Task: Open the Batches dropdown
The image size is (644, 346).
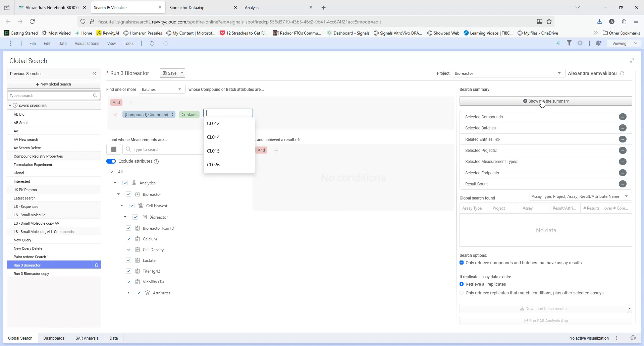Action: pyautogui.click(x=162, y=89)
